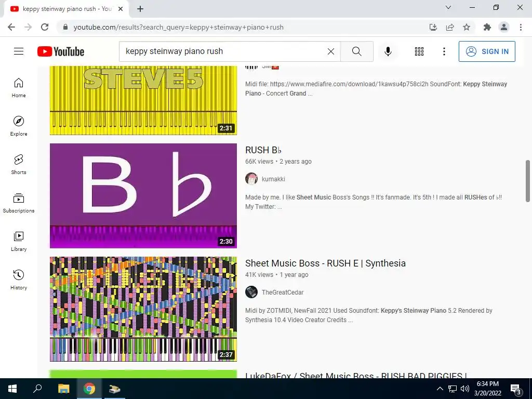Open the RUSH B♭ purple thumbnail
Screen dimensions: 532x399
coord(143,196)
